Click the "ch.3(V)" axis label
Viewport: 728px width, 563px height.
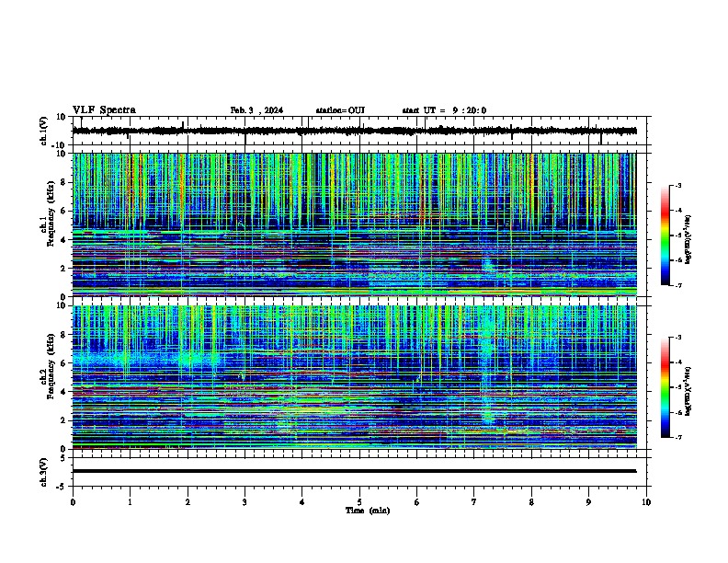tap(44, 472)
